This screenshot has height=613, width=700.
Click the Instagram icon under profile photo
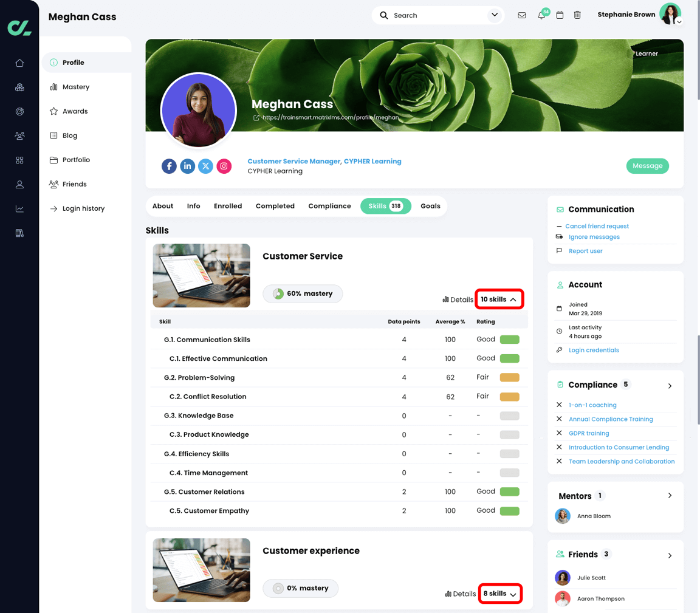coord(224,166)
